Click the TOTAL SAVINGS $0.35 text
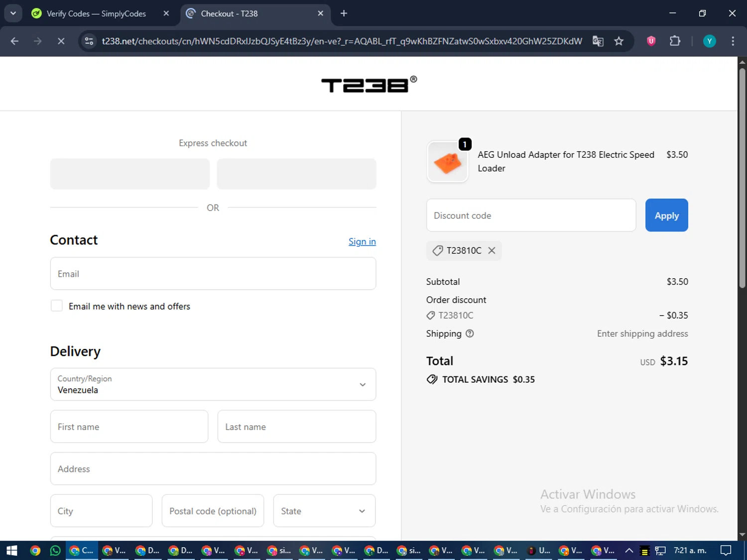747x560 pixels. coord(488,379)
